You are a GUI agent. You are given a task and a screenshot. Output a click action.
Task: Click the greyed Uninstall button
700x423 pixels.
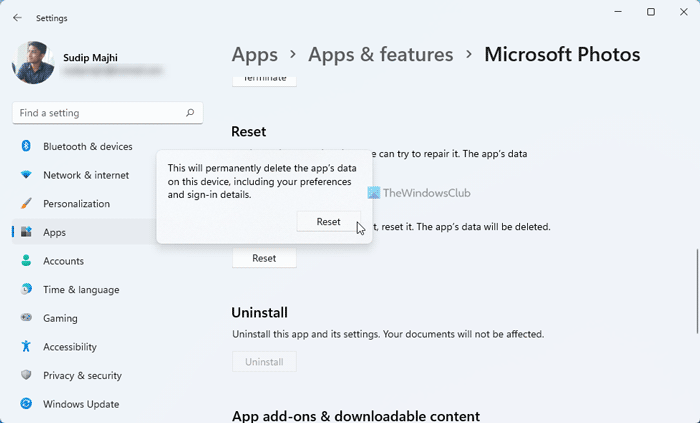tap(264, 362)
